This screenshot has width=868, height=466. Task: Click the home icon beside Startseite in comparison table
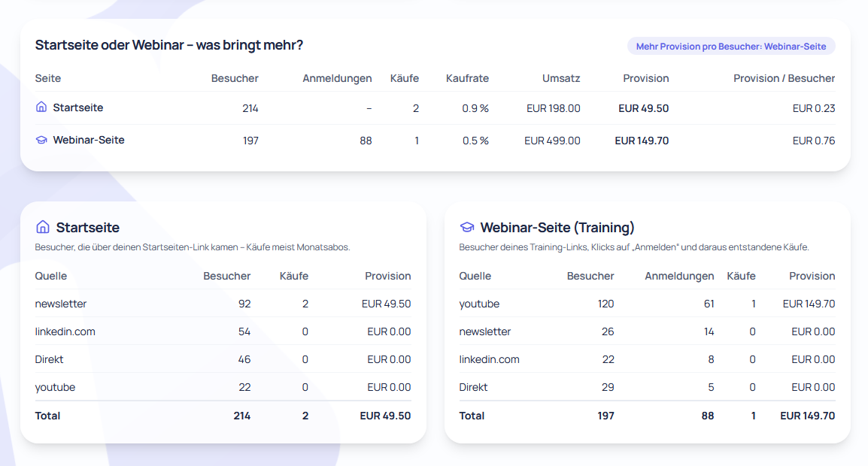41,107
